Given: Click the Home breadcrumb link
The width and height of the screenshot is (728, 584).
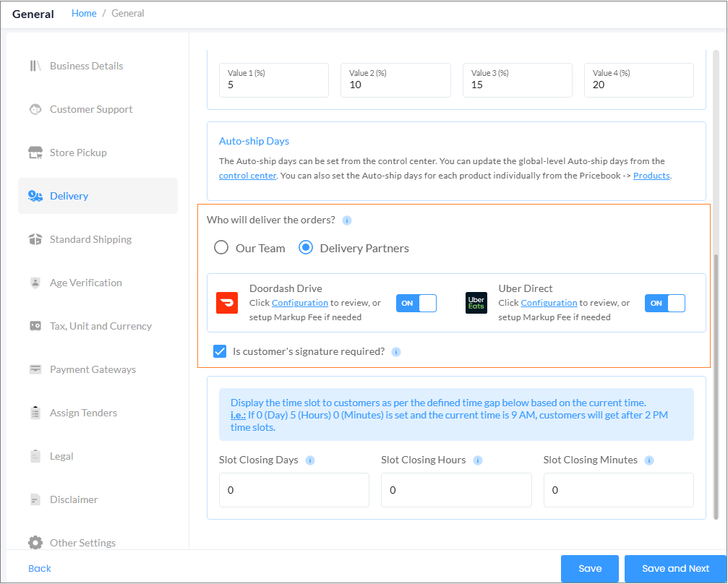Looking at the screenshot, I should pyautogui.click(x=84, y=14).
